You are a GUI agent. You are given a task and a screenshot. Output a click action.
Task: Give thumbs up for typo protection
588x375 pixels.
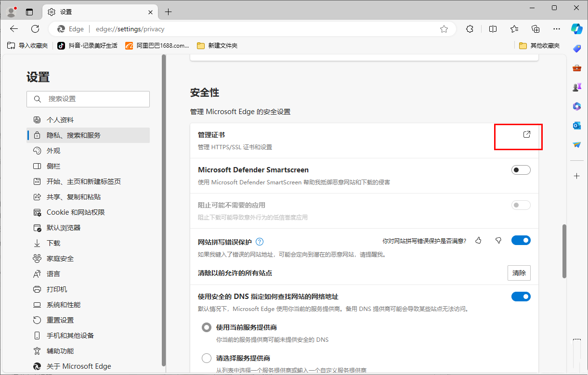[x=478, y=241]
